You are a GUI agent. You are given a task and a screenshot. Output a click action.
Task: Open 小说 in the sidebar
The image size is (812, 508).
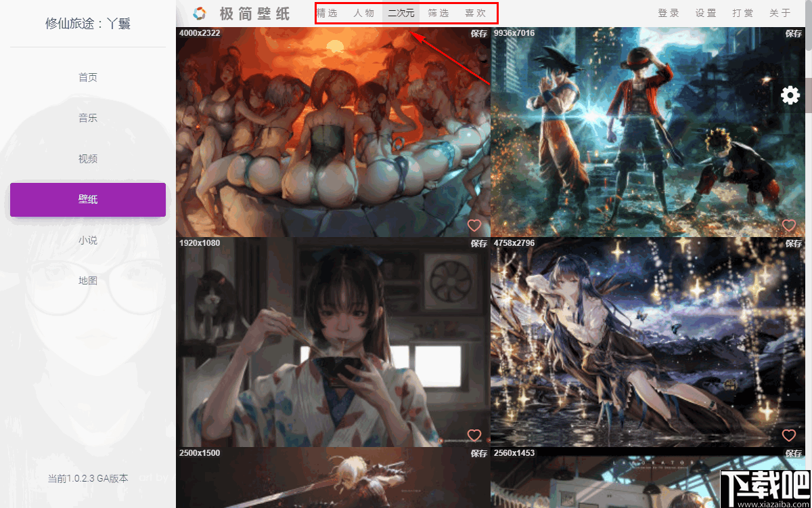click(x=88, y=240)
